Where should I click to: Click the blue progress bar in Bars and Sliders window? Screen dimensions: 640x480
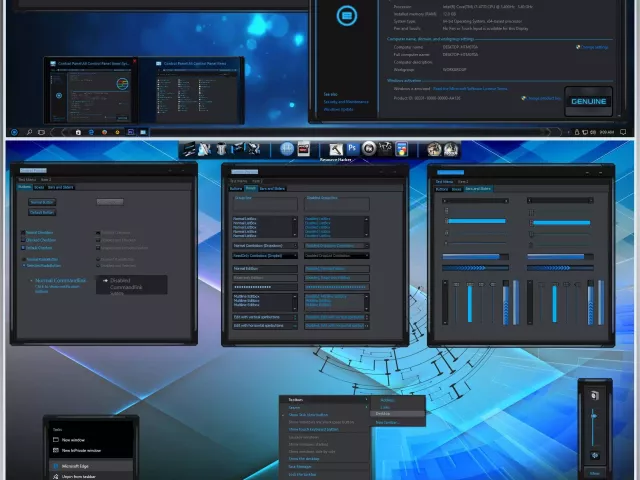476,257
